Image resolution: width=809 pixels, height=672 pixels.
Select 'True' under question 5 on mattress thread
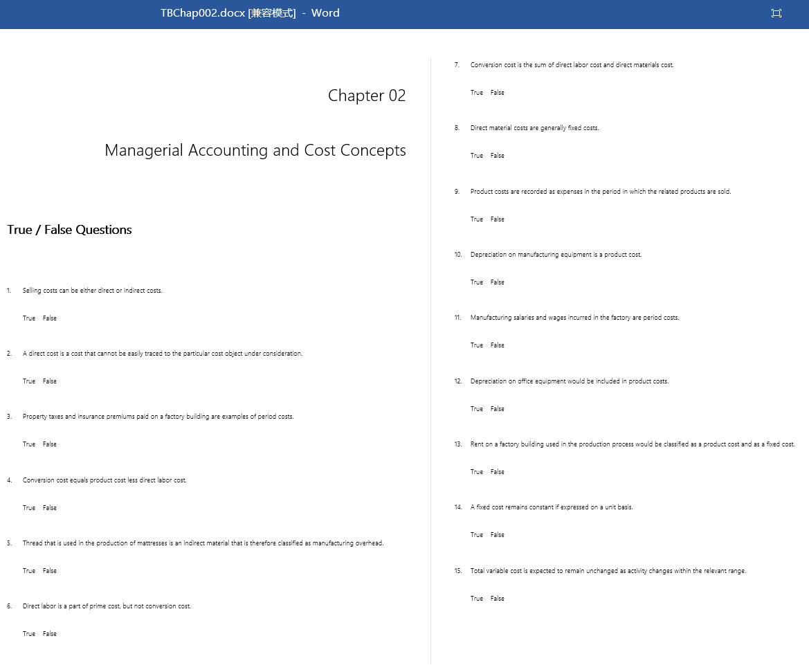pos(29,571)
